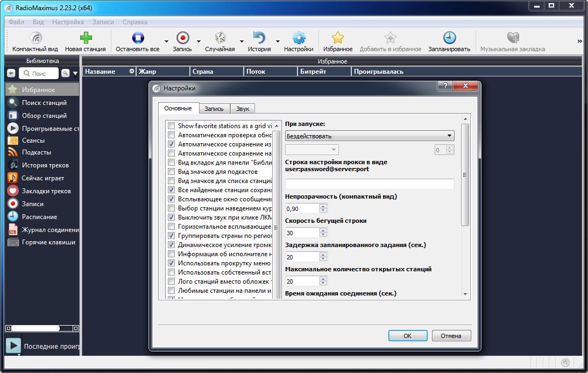Open Обзор станций in the sidebar
This screenshot has width=588, height=373.
42,116
